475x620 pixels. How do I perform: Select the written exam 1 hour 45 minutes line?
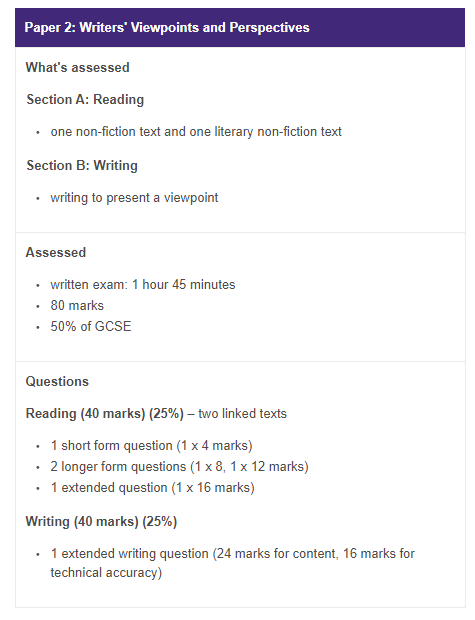point(143,285)
